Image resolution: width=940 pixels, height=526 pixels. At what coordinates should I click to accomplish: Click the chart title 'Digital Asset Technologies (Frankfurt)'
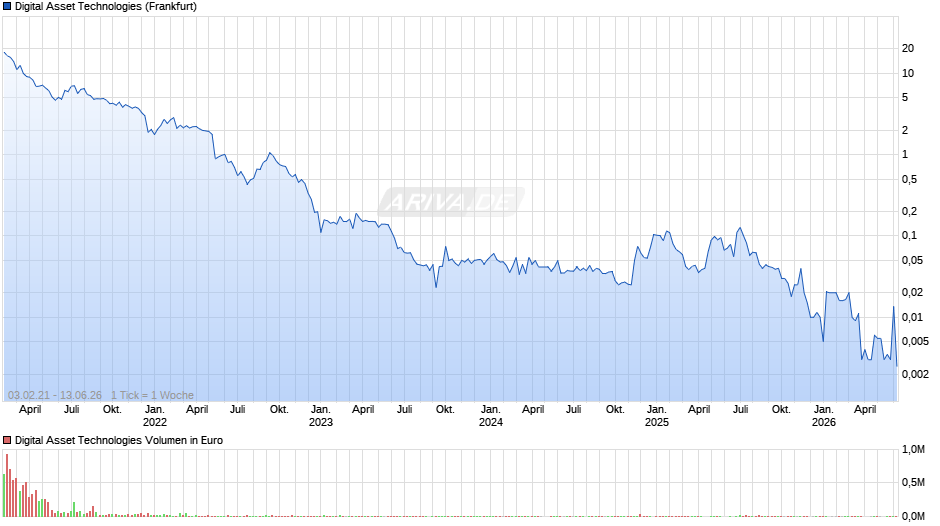[x=106, y=7]
